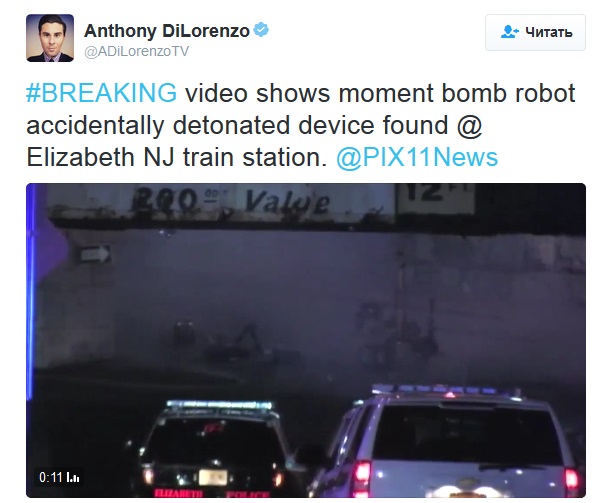Click the white police SUV in video

449,442
